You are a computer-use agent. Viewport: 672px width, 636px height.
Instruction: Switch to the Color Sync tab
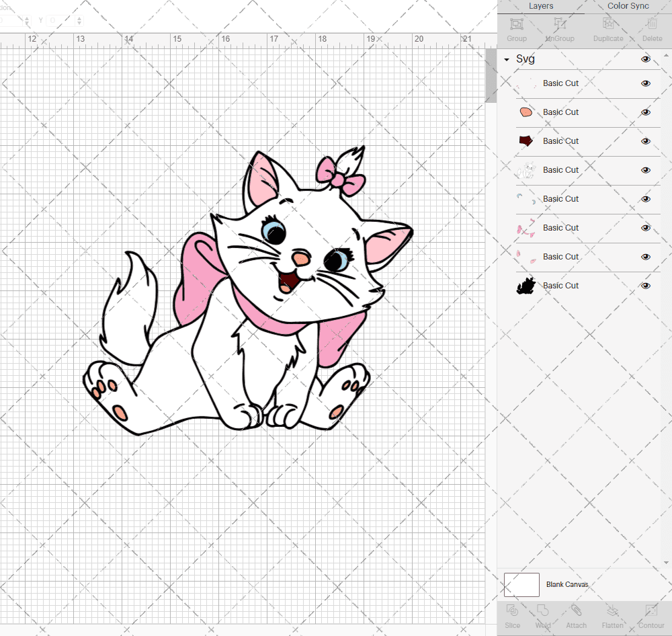[x=628, y=6]
